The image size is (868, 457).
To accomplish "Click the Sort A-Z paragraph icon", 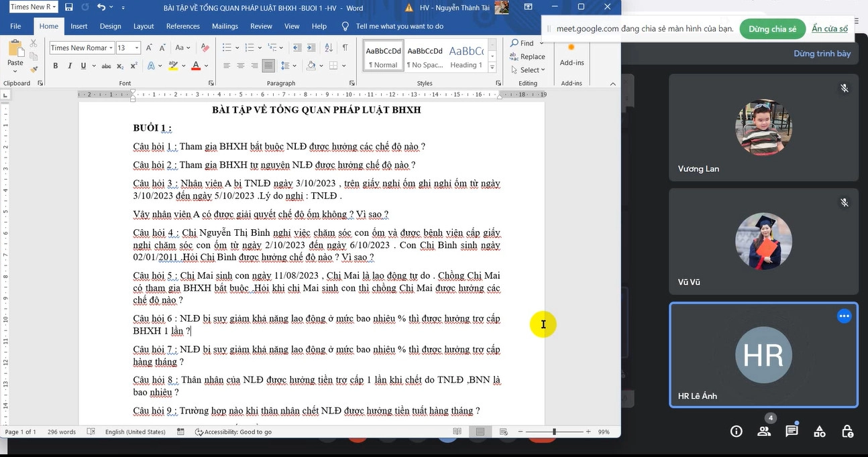I will click(x=329, y=48).
